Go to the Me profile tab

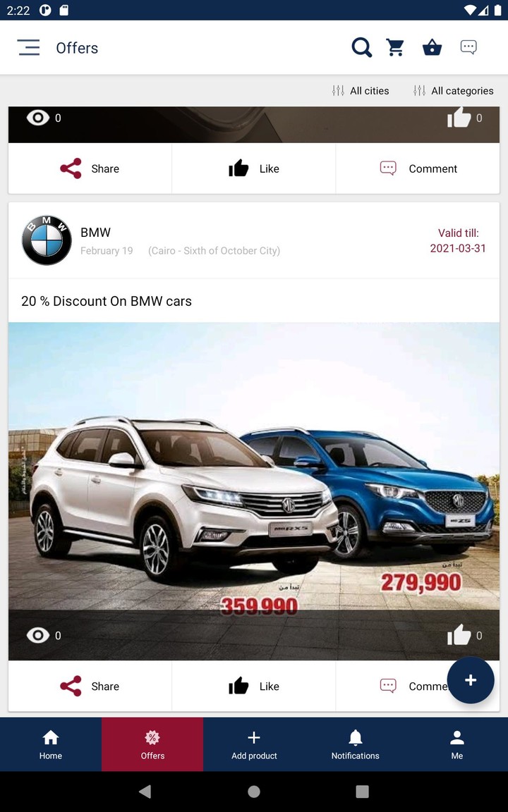[457, 744]
